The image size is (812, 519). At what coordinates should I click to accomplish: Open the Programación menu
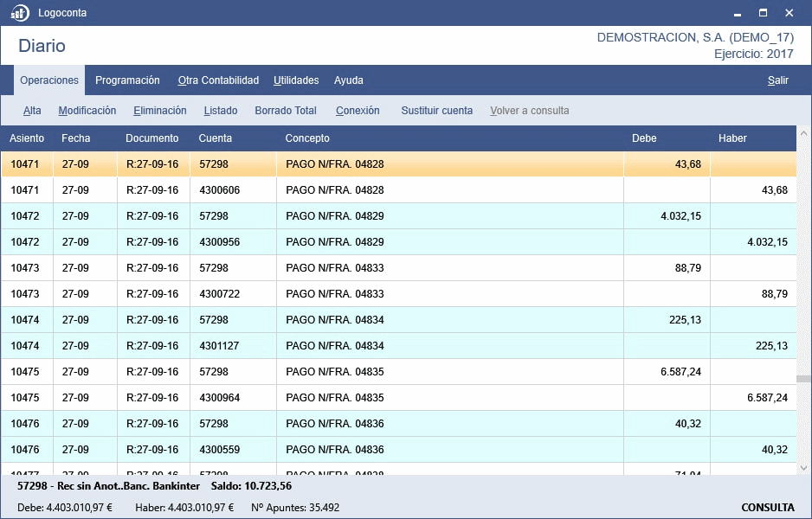pos(127,80)
